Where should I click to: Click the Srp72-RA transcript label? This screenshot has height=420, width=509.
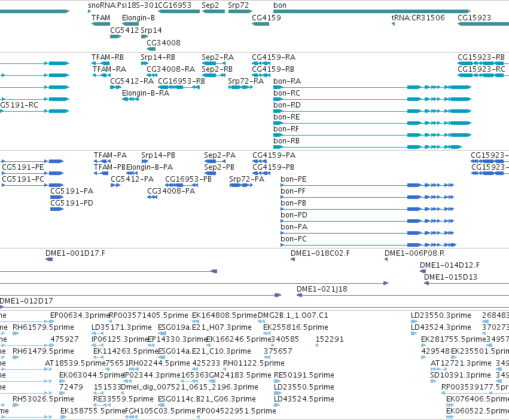246,81
